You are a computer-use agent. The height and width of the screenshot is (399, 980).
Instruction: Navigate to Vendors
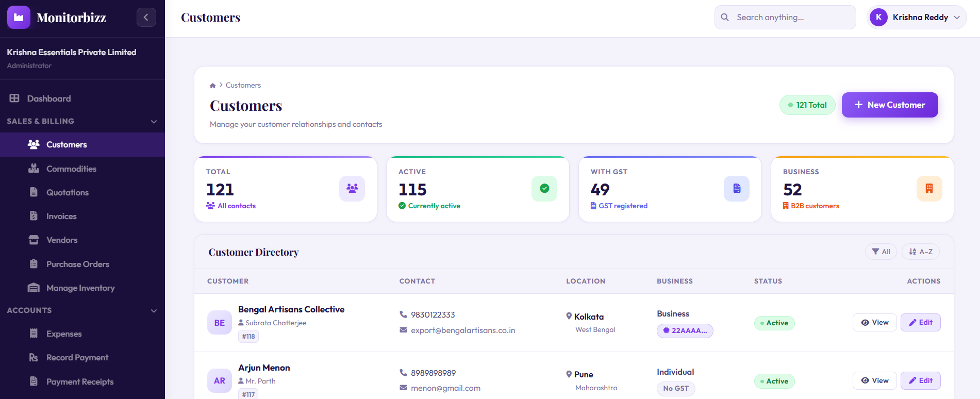coord(82,240)
